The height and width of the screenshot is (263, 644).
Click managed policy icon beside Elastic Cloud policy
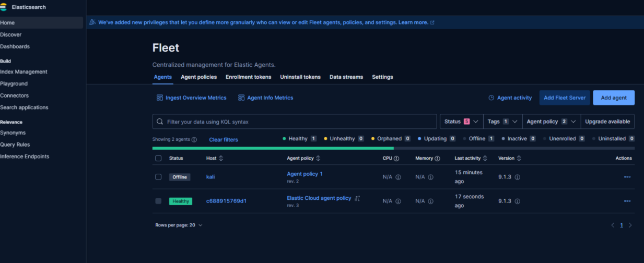(x=357, y=198)
